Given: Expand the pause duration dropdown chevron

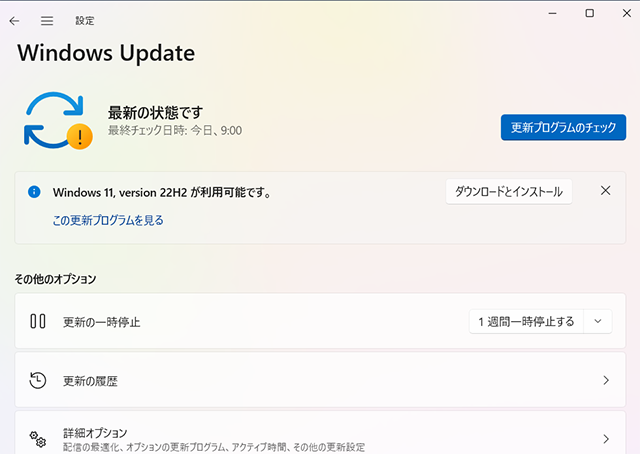Looking at the screenshot, I should pyautogui.click(x=597, y=321).
